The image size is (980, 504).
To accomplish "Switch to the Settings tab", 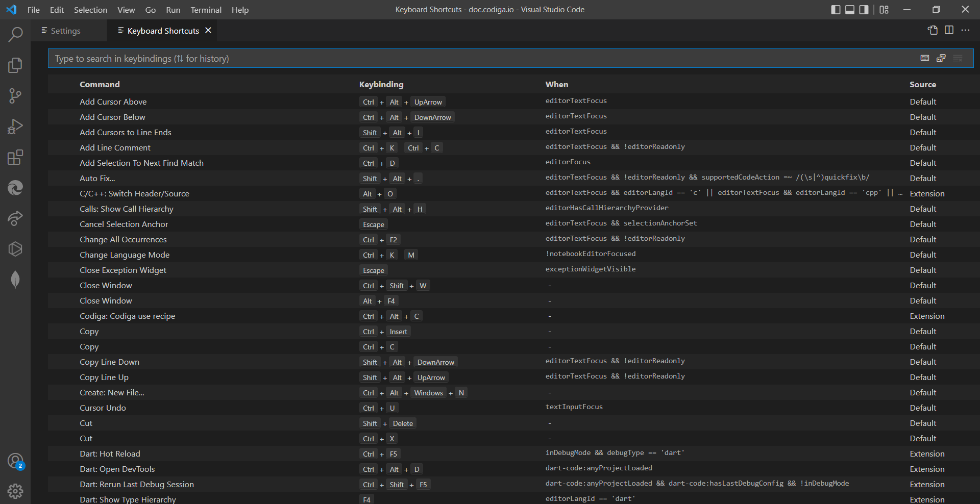I will point(68,31).
